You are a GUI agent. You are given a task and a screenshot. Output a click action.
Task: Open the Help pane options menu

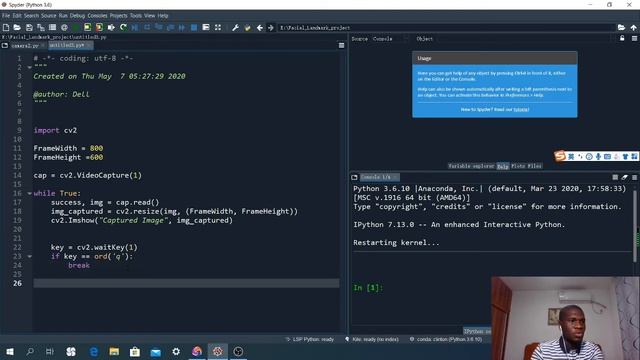[634, 38]
